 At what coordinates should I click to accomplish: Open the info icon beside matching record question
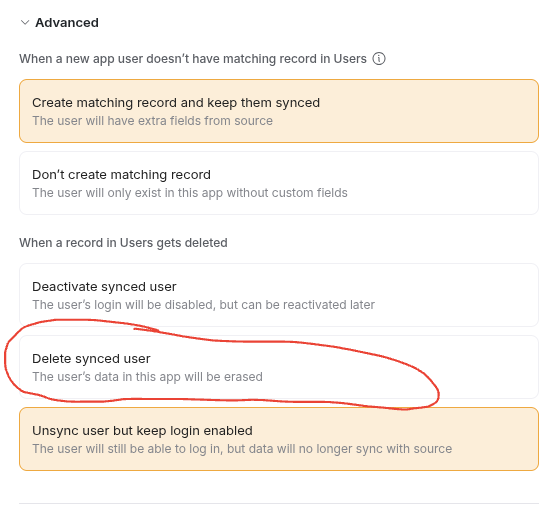tap(379, 59)
